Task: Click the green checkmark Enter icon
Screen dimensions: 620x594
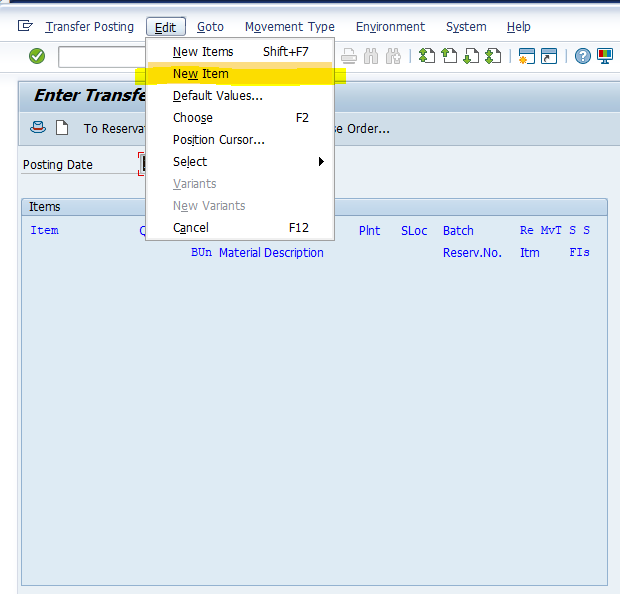Action: click(x=37, y=56)
